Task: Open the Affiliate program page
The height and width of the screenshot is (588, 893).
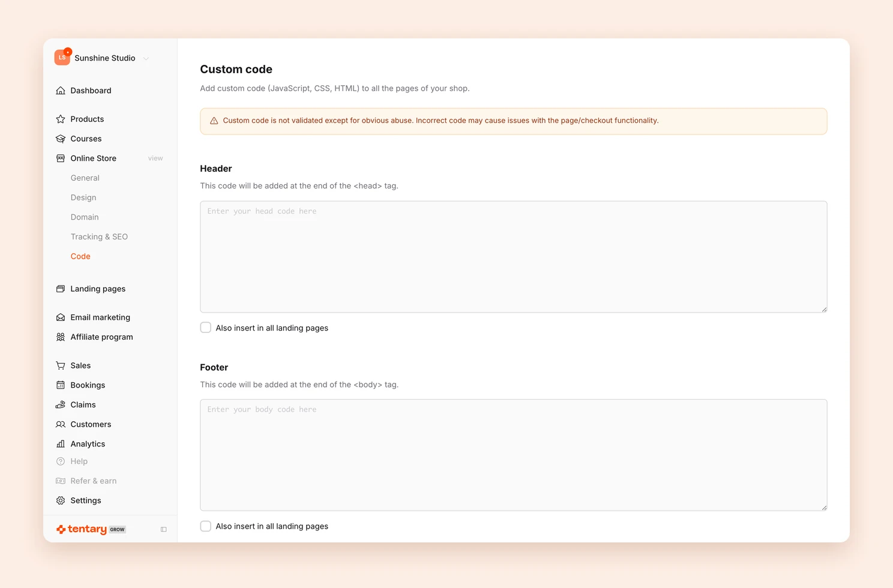Action: [101, 337]
